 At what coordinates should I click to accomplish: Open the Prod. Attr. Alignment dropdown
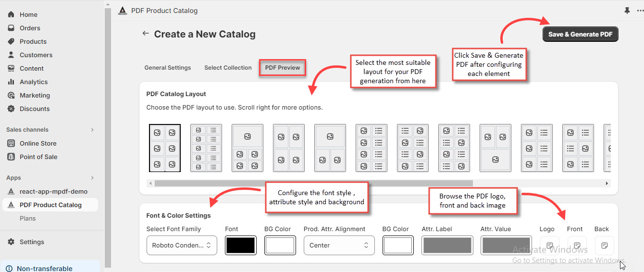tap(339, 245)
